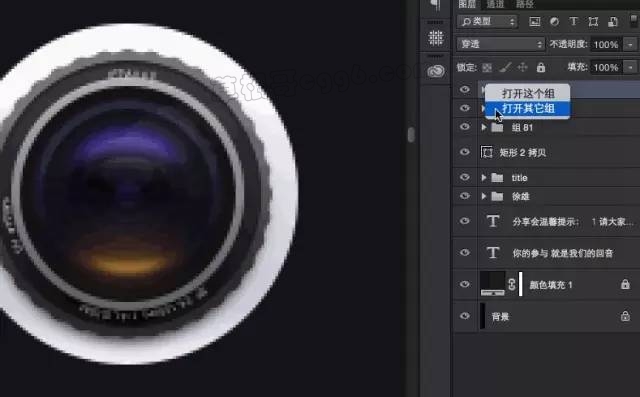Choose 打开这个组 from the context menu
The image size is (640, 397).
(x=528, y=93)
